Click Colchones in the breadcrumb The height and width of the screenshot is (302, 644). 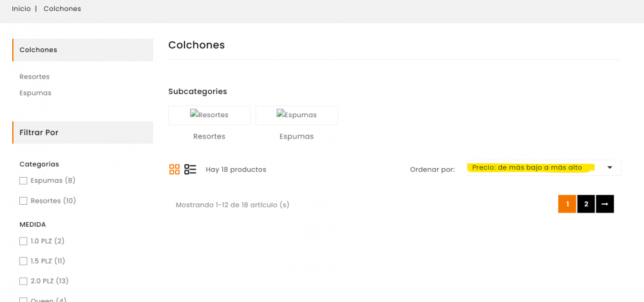point(62,9)
